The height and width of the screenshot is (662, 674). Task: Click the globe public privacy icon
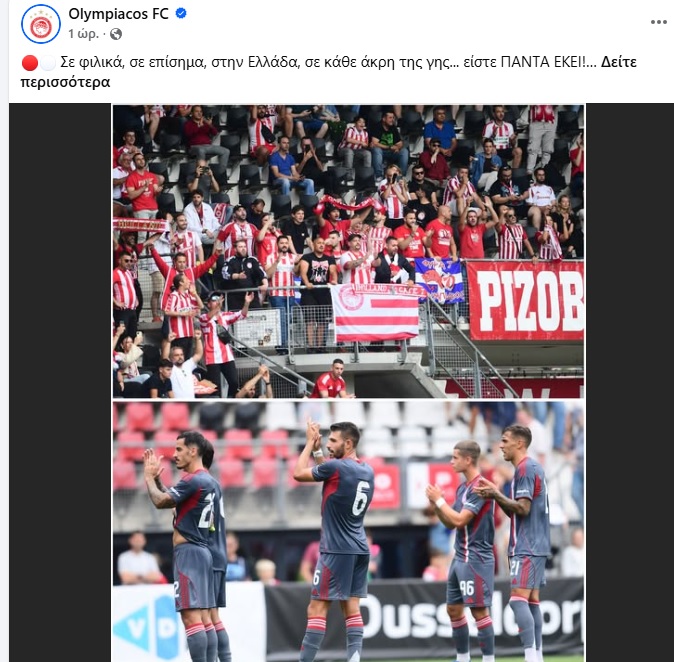click(116, 34)
